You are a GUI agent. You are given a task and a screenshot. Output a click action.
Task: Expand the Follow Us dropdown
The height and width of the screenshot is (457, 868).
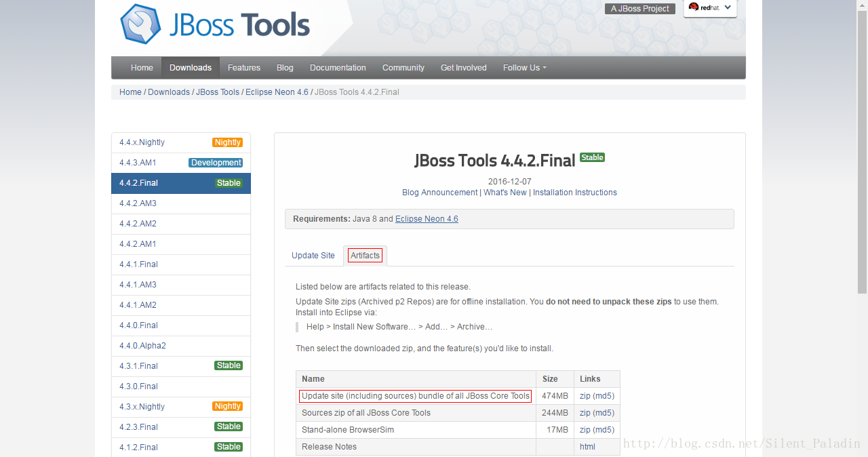(524, 68)
